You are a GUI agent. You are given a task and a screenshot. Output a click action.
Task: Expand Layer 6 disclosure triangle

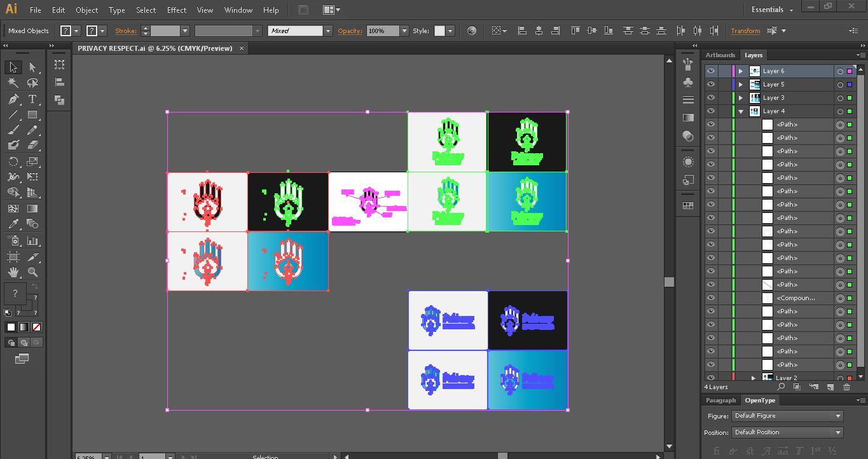[x=741, y=71]
